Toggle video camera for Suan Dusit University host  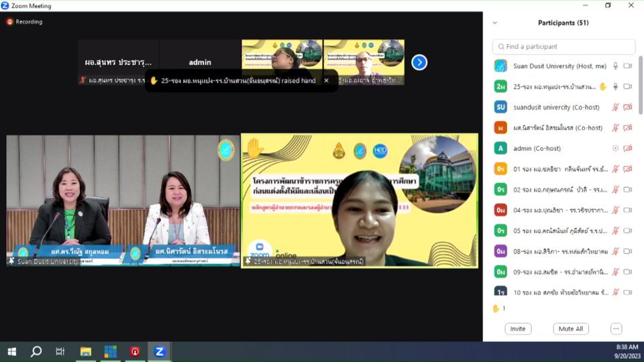click(628, 66)
